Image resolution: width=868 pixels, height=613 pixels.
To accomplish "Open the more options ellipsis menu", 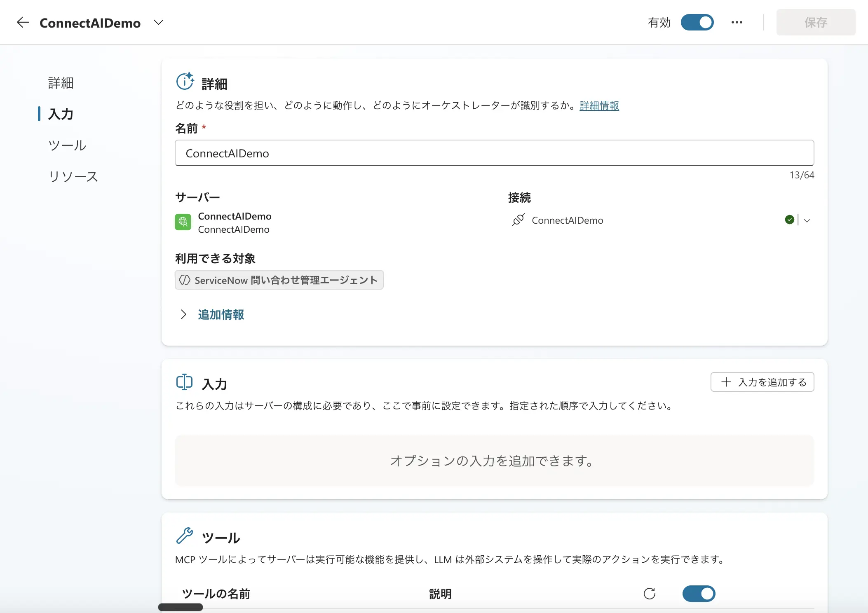I will click(x=737, y=23).
